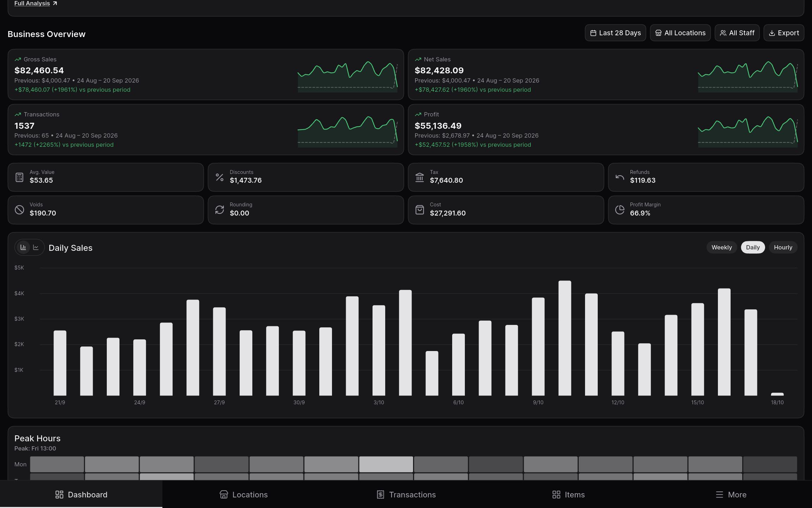812x508 pixels.
Task: Click the Tax bank building icon
Action: [x=419, y=177]
